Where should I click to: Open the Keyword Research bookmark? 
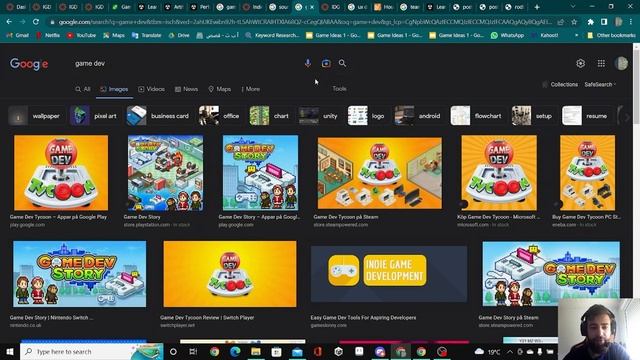pos(272,36)
